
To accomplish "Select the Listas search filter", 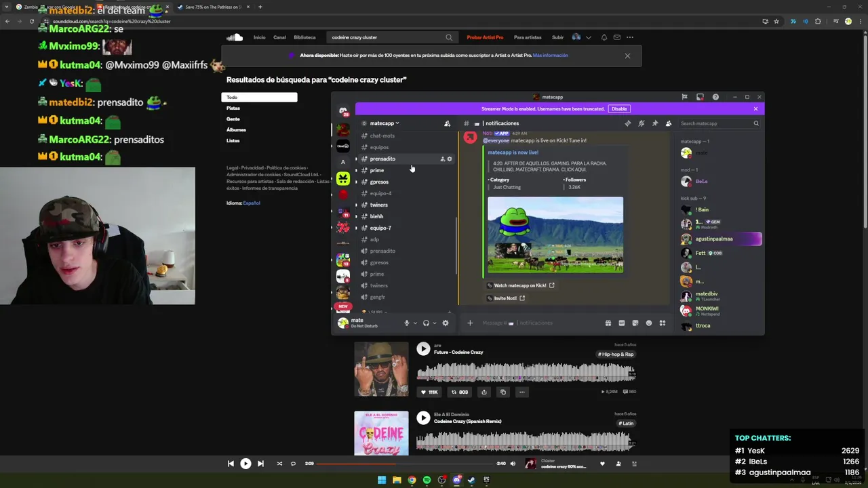I will point(233,141).
